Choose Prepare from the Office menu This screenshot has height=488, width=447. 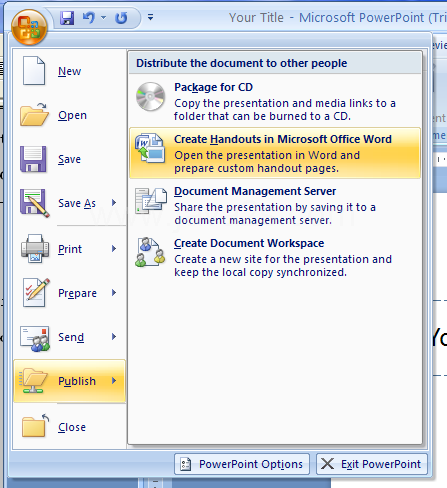click(x=69, y=293)
